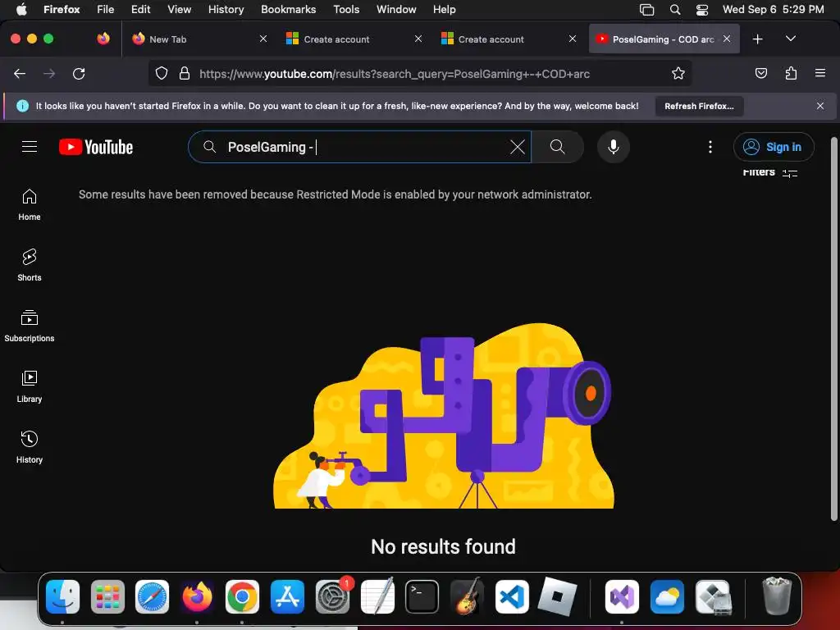The image size is (840, 630).
Task: Start voice search with microphone icon
Action: [x=614, y=147]
